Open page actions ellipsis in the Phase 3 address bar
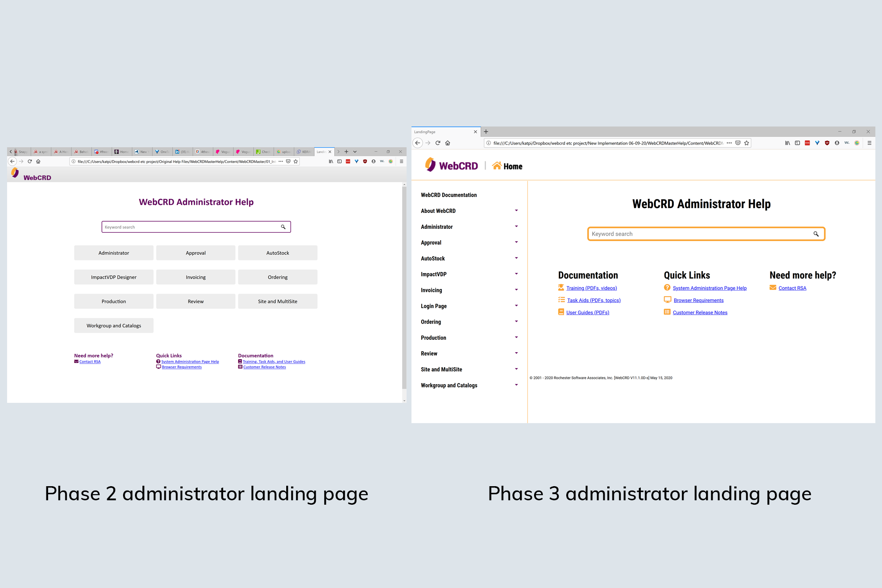Screen dimensions: 882x588 [729, 143]
